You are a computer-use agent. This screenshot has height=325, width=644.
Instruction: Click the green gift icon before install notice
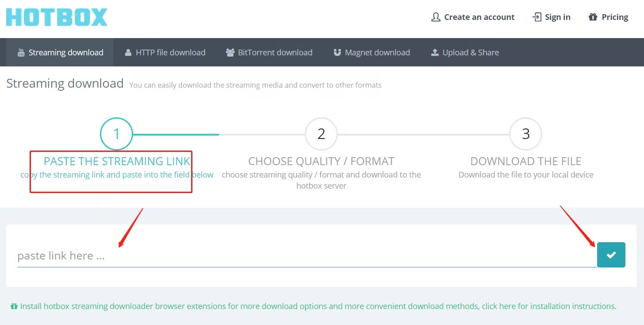(x=14, y=306)
